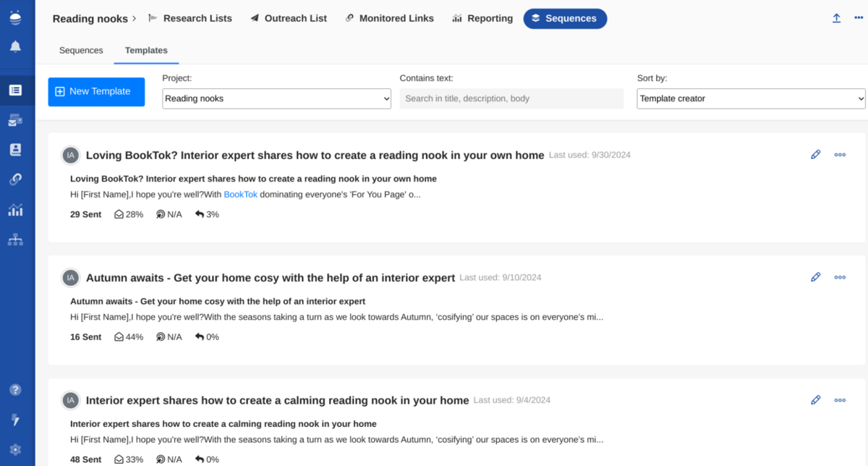Expand the Reading nooks breadcrumb chevron

(x=135, y=19)
